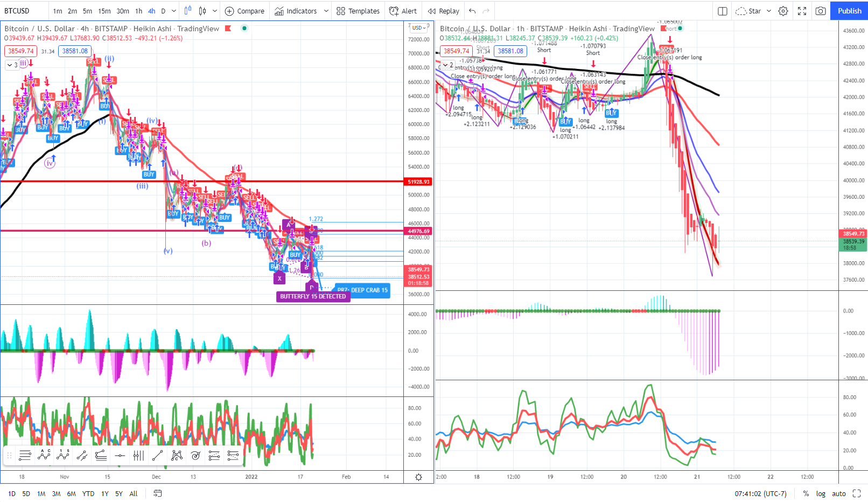Screen dimensions: 868x502
Task: Toggle percent scale (%)
Action: click(x=806, y=493)
